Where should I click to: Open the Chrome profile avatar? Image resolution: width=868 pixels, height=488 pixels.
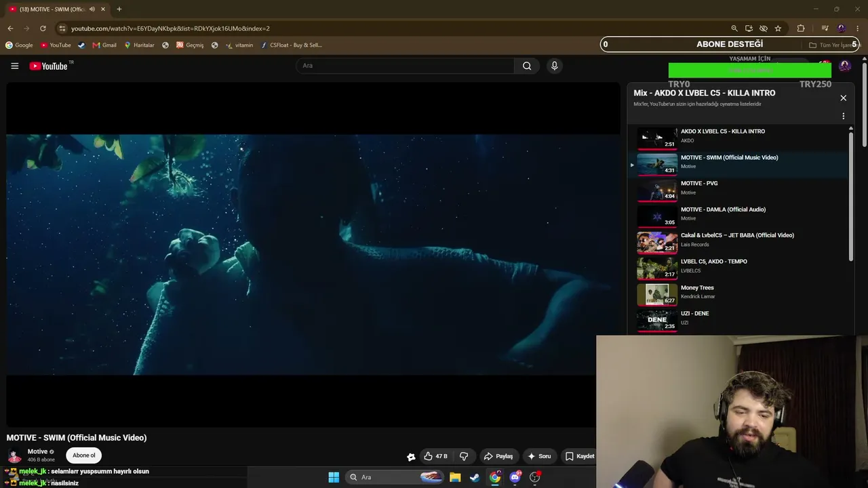point(842,28)
